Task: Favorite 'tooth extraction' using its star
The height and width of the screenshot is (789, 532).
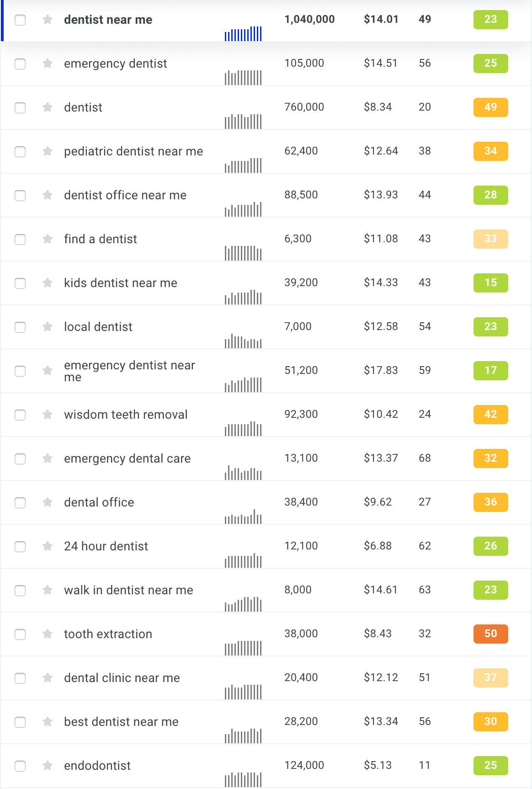Action: click(x=48, y=634)
